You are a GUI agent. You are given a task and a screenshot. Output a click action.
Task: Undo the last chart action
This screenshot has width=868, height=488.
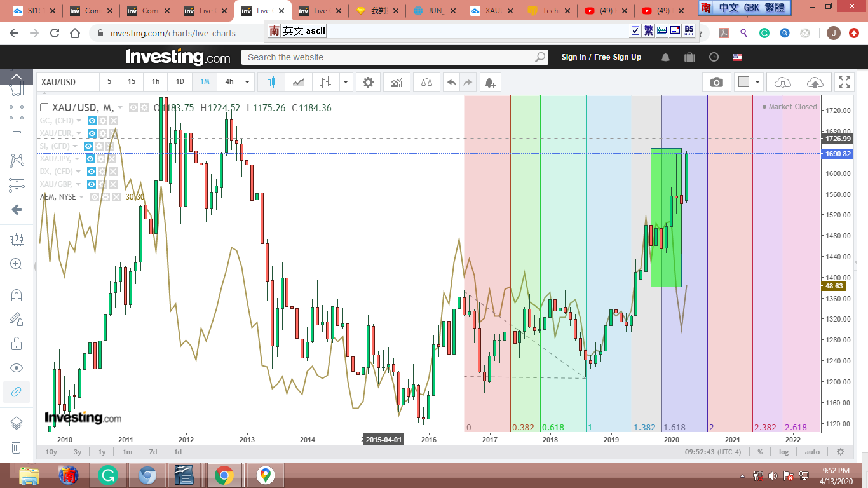[452, 82]
